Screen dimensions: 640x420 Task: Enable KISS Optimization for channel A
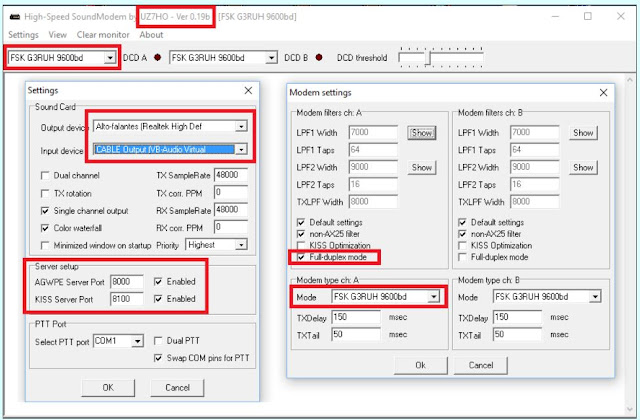point(301,246)
